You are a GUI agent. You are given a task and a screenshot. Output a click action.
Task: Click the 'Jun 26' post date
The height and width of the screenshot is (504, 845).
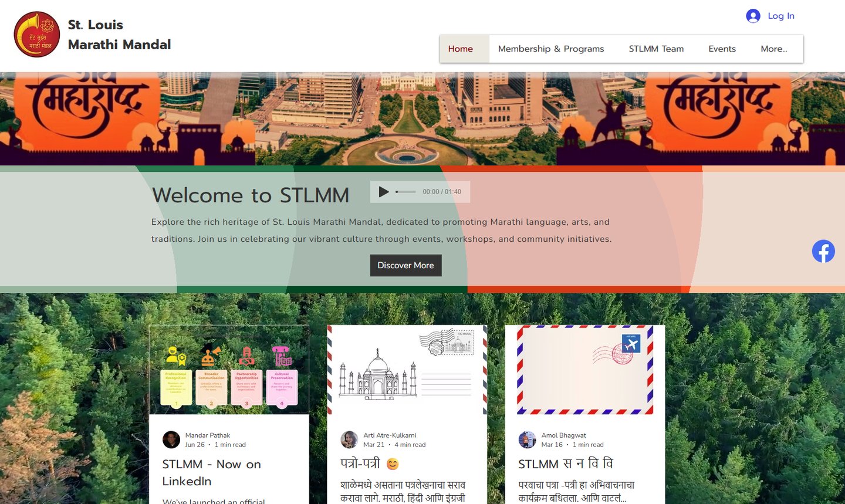coord(195,445)
